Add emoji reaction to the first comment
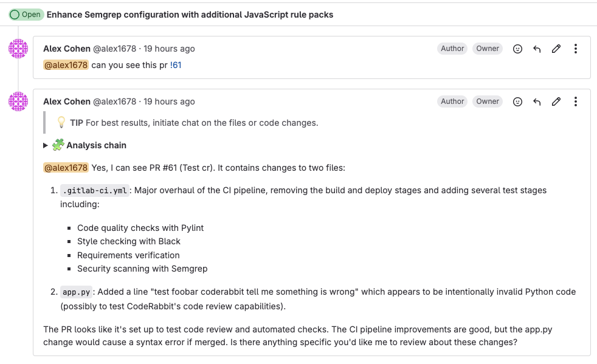 (517, 49)
